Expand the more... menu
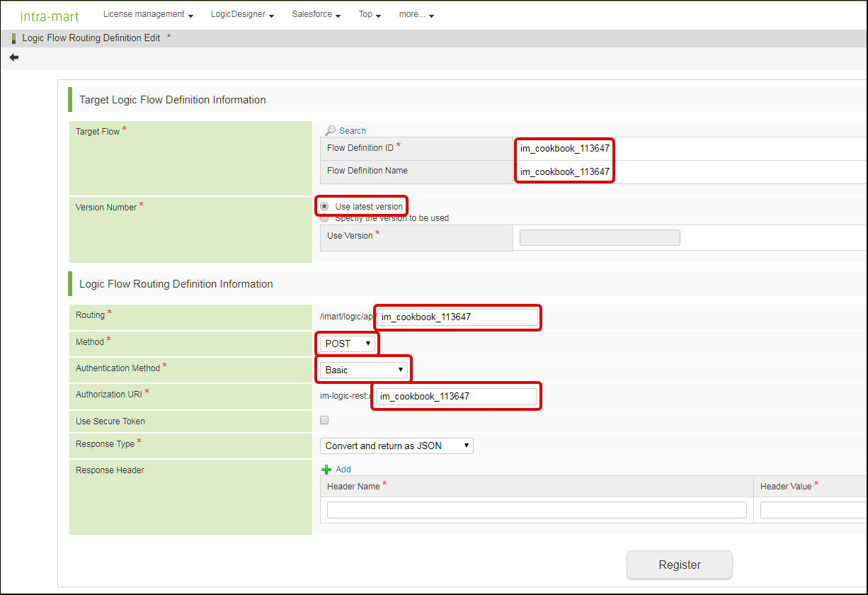Image resolution: width=868 pixels, height=595 pixels. [x=416, y=14]
